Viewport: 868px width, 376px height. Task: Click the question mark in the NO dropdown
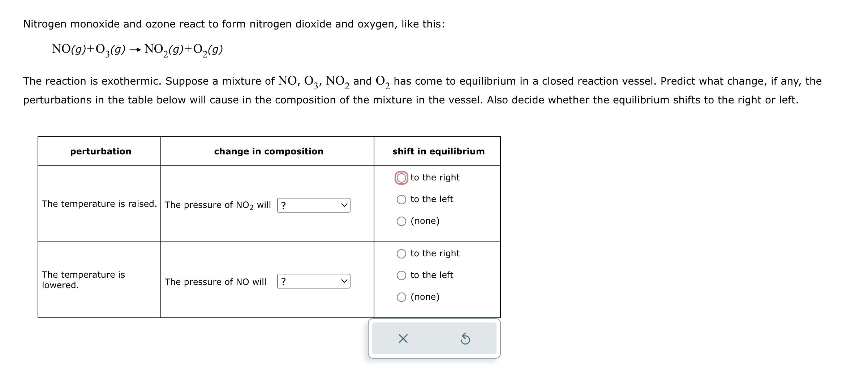pyautogui.click(x=284, y=282)
